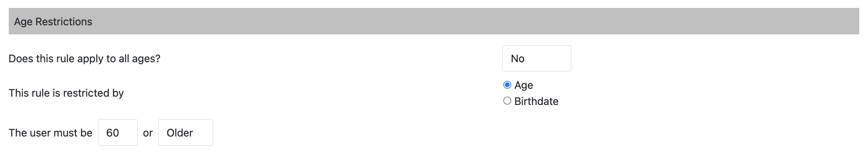Choose Age as the restriction type
Image resolution: width=868 pixels, height=156 pixels.
click(x=507, y=85)
